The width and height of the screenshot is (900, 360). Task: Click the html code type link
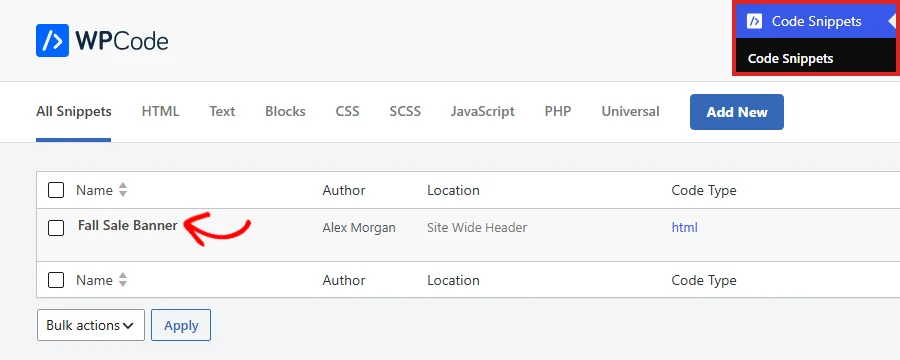684,227
